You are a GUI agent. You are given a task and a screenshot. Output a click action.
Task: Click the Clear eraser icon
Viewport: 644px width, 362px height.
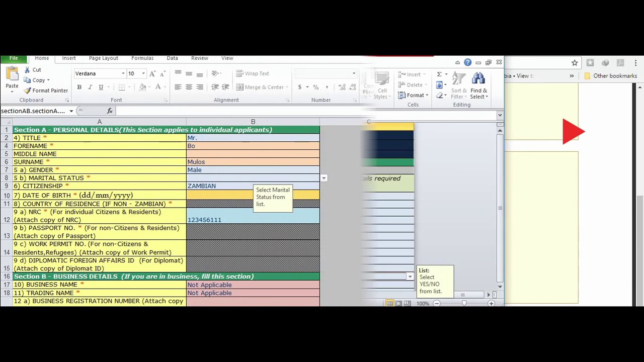(439, 96)
